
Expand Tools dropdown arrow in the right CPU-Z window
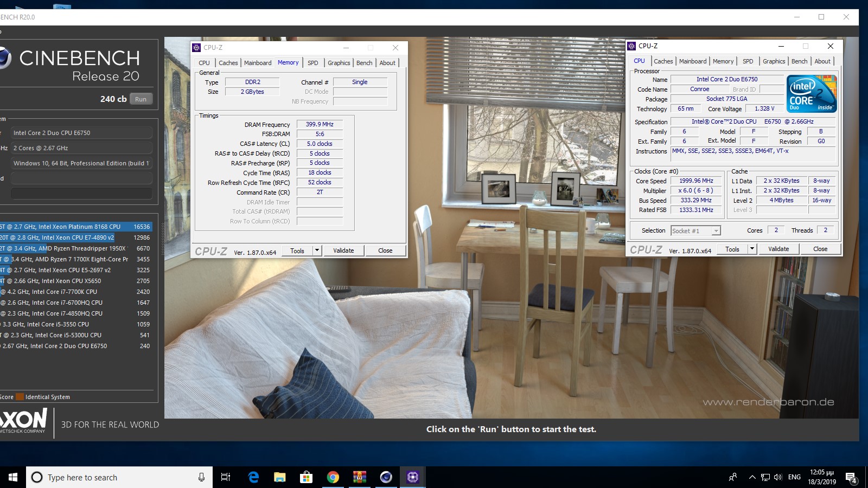pos(752,249)
